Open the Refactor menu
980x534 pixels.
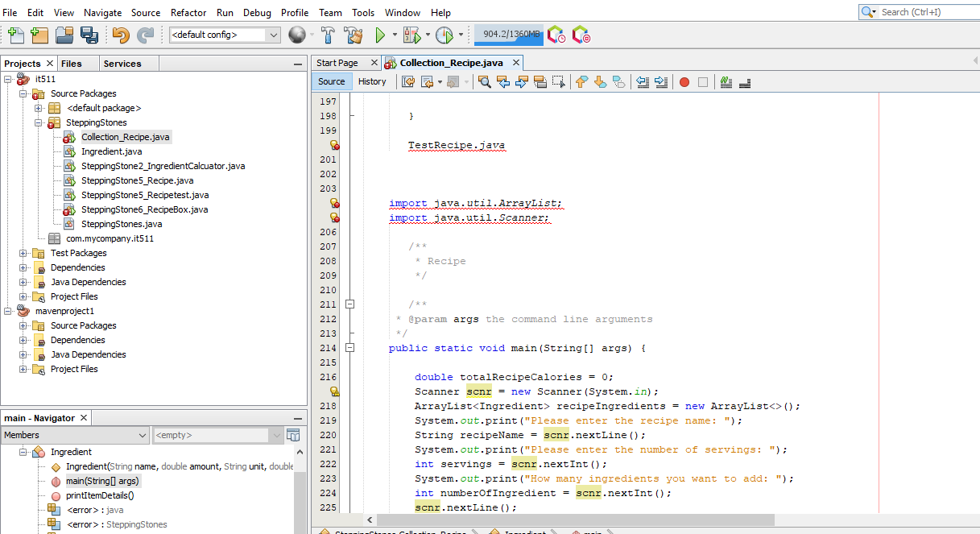click(188, 12)
